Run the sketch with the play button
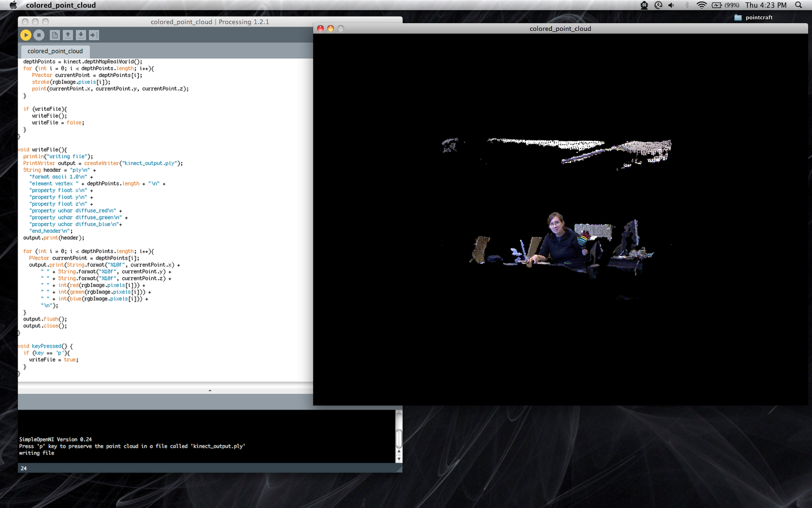 click(25, 35)
